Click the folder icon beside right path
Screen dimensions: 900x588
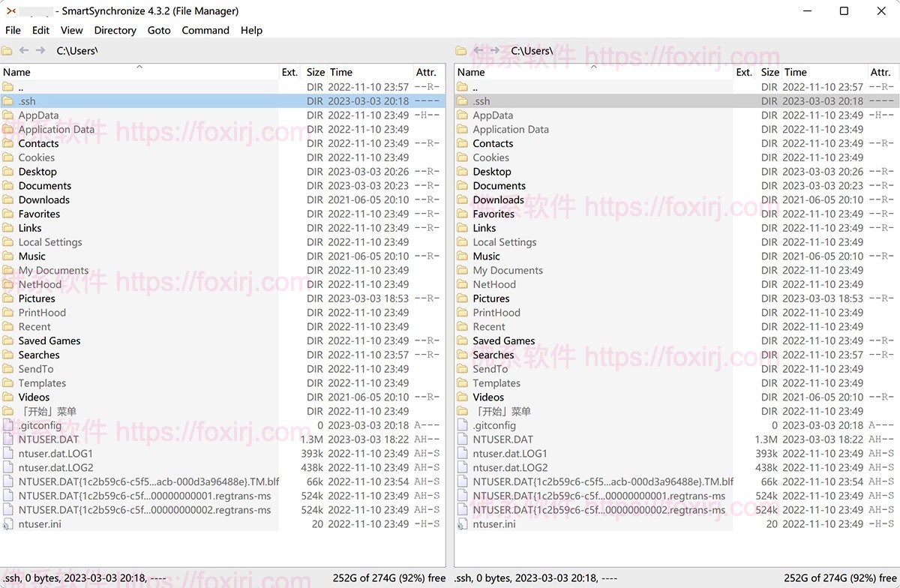(x=462, y=51)
